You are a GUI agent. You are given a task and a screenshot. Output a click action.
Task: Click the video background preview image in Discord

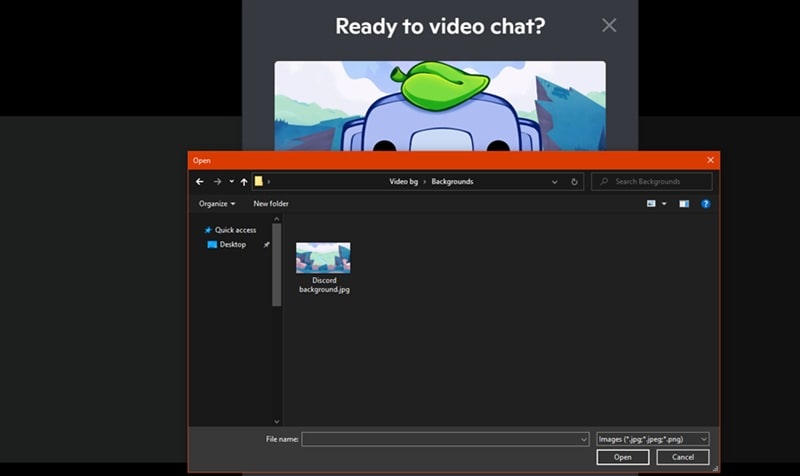click(440, 106)
